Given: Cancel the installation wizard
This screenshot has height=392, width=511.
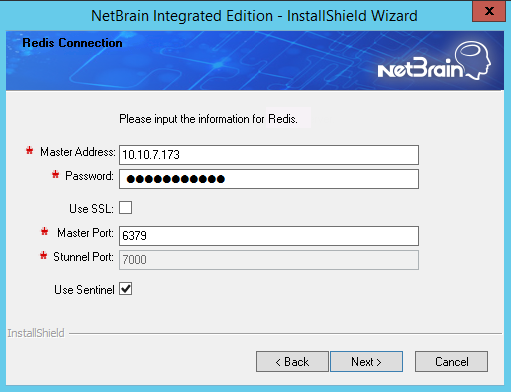Looking at the screenshot, I should [x=451, y=361].
